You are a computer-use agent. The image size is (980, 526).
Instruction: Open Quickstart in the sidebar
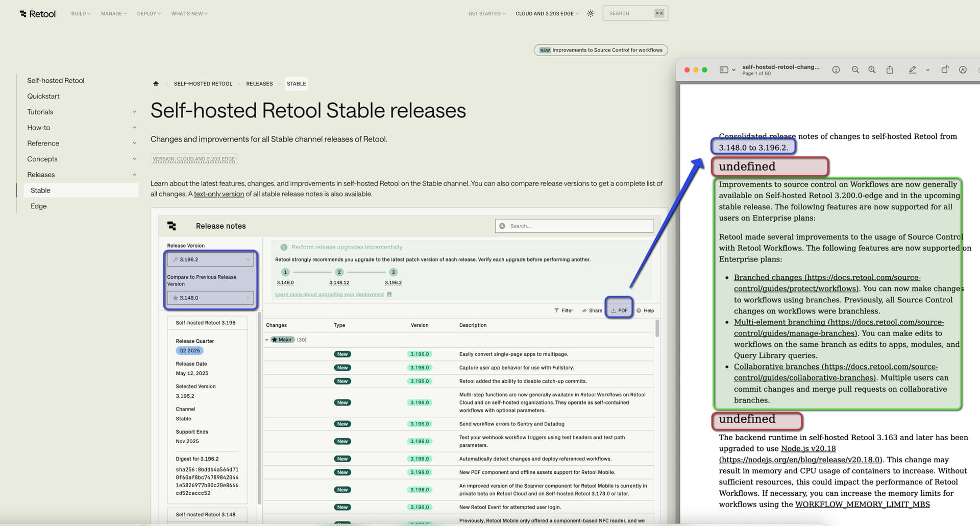point(43,96)
